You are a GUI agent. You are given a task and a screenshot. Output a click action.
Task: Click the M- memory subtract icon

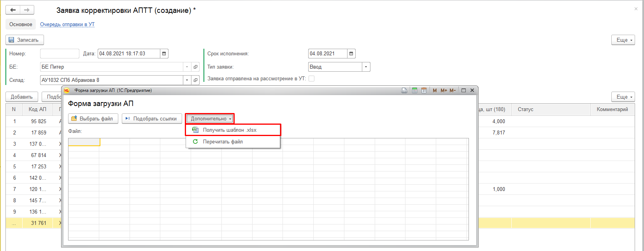coord(453,90)
